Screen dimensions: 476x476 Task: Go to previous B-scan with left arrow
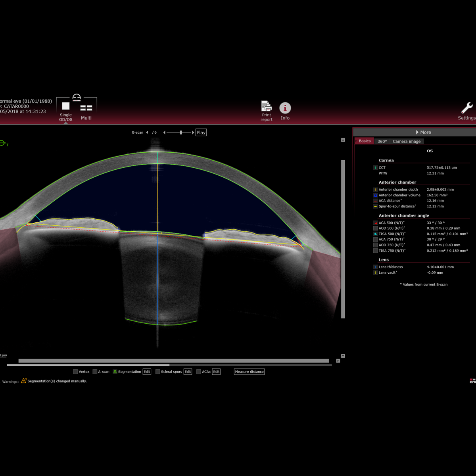(x=164, y=132)
